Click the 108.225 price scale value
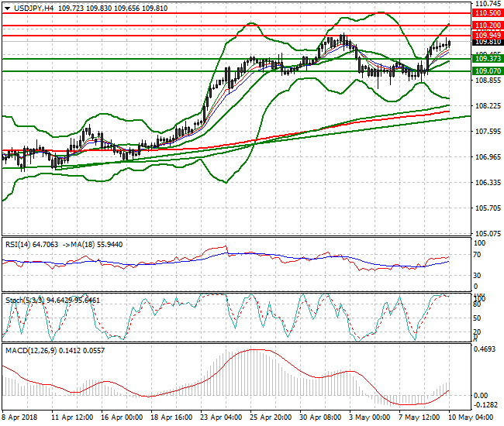The image size is (504, 426). [x=486, y=106]
